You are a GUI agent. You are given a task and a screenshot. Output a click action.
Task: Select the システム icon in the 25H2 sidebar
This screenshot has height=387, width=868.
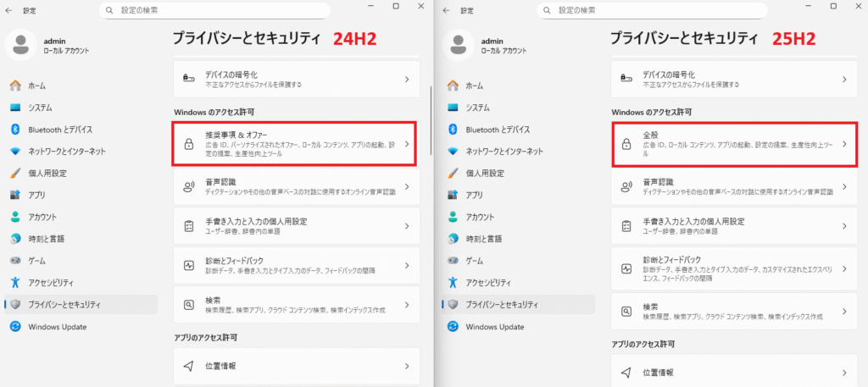[x=453, y=108]
